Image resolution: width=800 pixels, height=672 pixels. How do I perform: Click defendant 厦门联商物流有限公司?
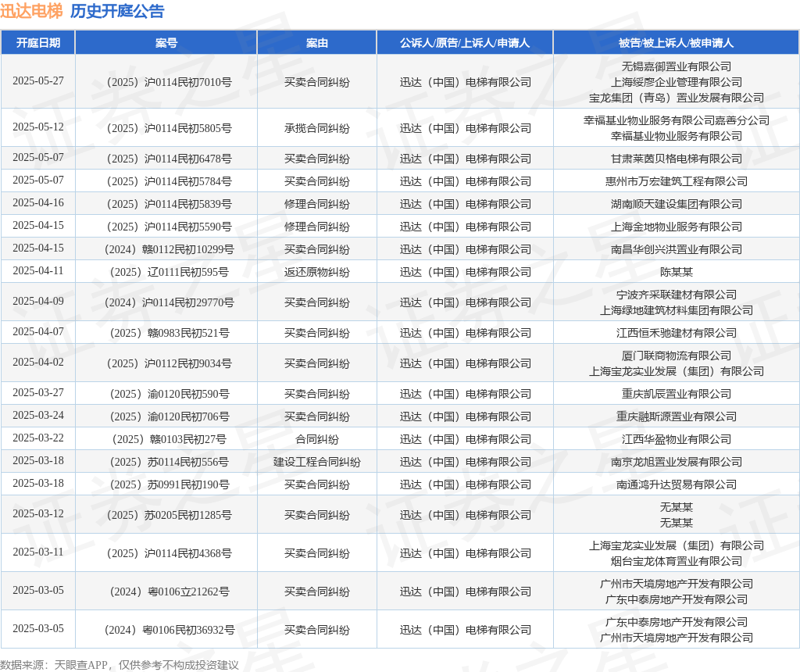(676, 356)
